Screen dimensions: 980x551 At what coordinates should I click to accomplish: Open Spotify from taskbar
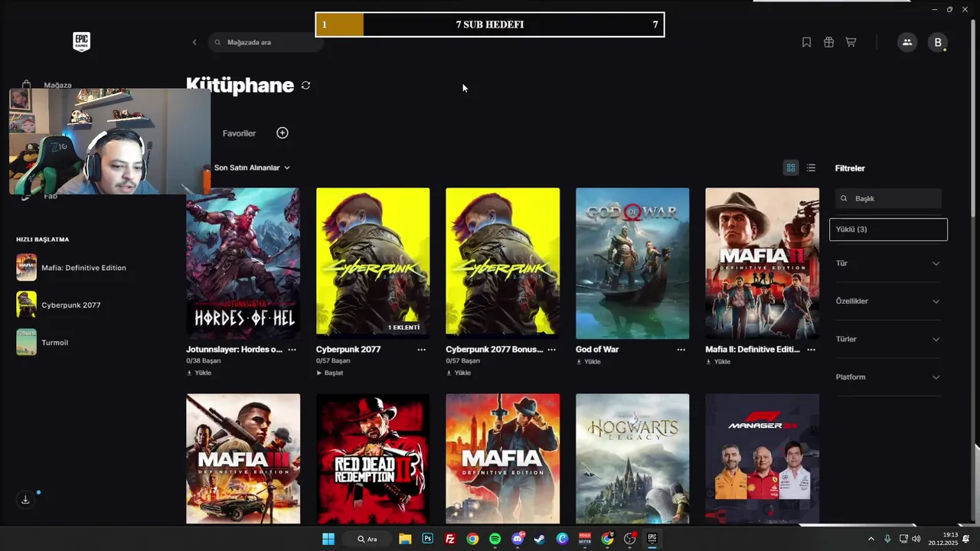(495, 539)
